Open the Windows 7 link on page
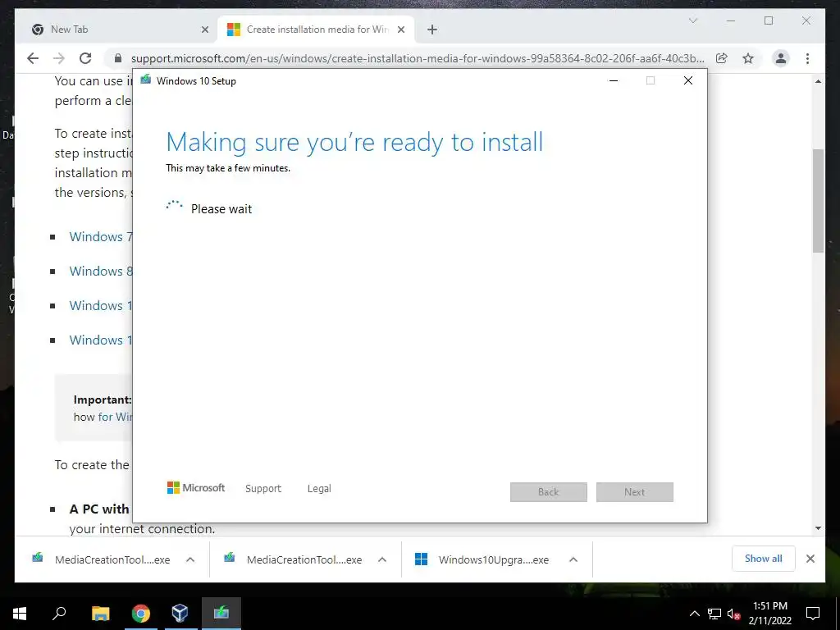 point(101,236)
